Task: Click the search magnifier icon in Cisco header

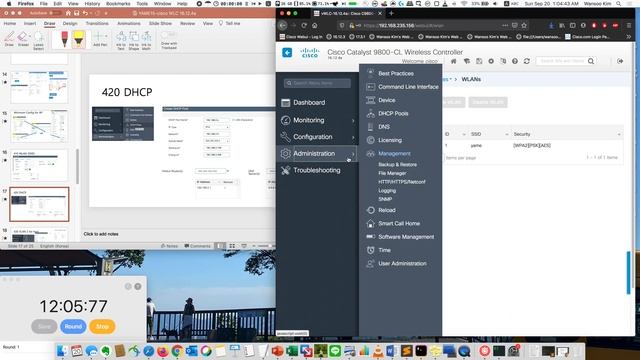Action: point(591,61)
